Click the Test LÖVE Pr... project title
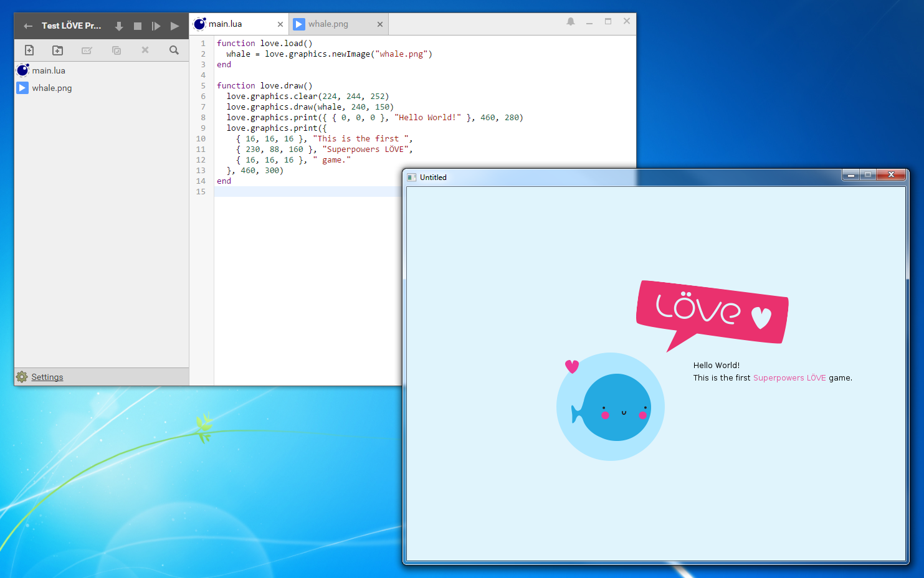Viewport: 924px width, 578px height. [x=71, y=26]
